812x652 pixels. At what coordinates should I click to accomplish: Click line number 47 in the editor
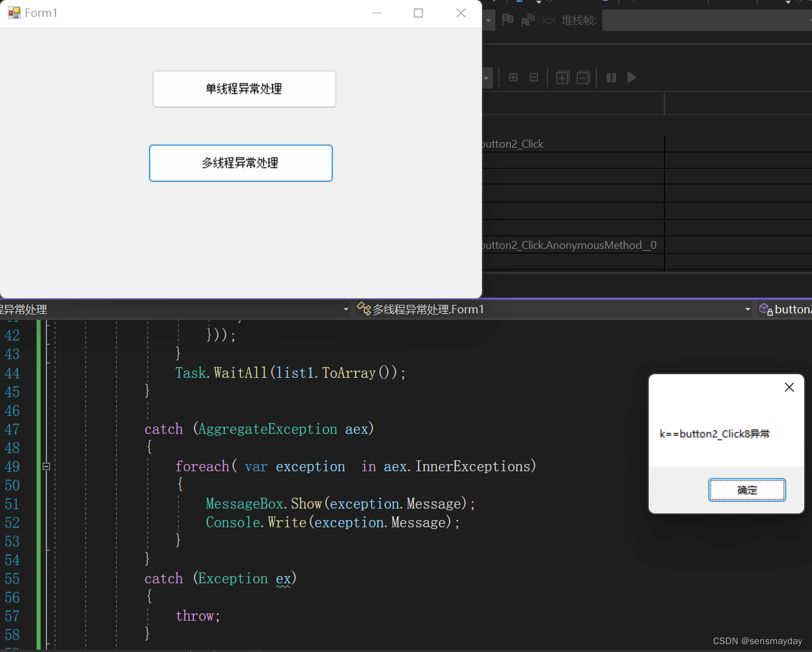click(12, 430)
